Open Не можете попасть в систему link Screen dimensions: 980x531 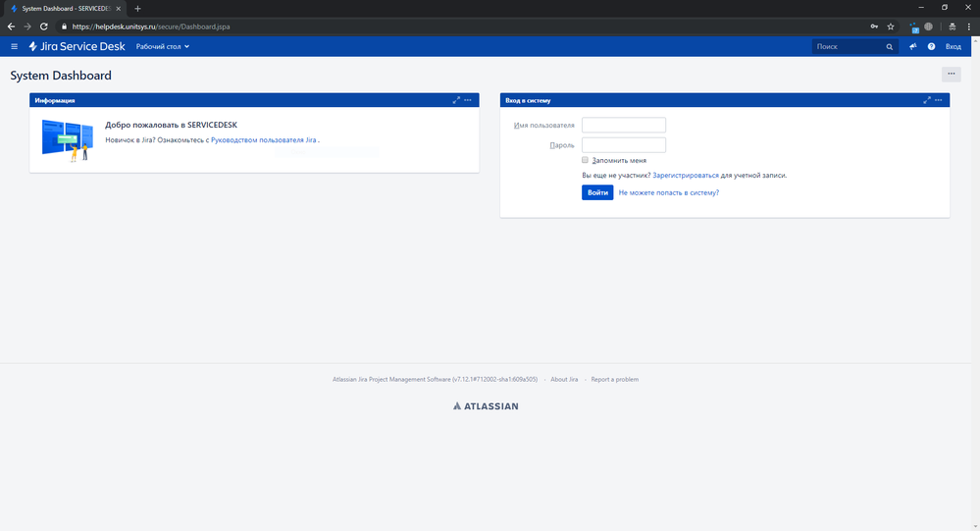(x=669, y=192)
